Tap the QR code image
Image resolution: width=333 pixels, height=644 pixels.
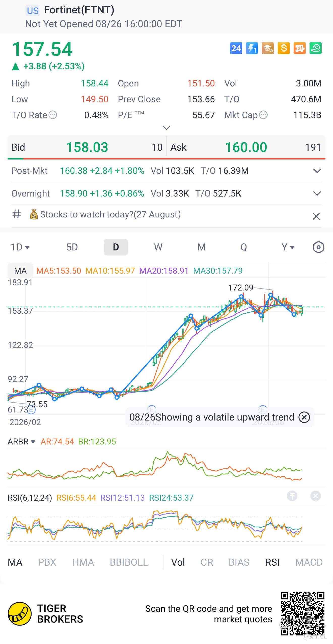pyautogui.click(x=303, y=614)
